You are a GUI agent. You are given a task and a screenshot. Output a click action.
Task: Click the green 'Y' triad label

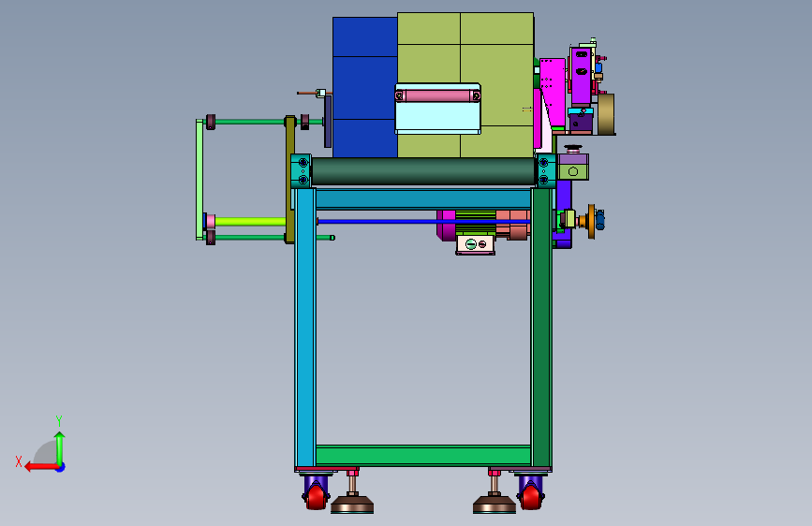[59, 420]
